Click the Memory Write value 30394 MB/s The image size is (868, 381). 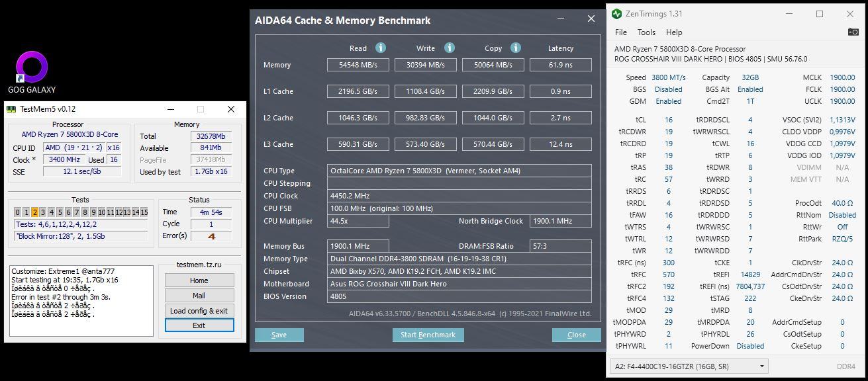pyautogui.click(x=426, y=65)
